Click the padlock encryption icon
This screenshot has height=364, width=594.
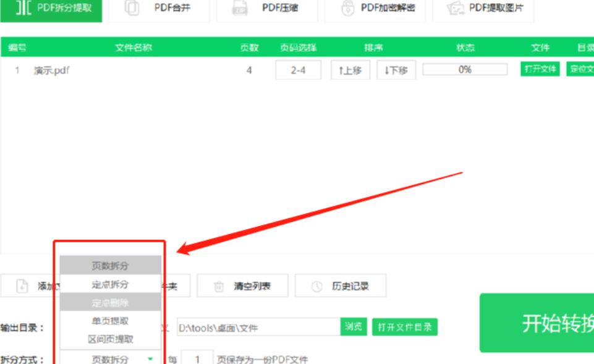pyautogui.click(x=348, y=7)
